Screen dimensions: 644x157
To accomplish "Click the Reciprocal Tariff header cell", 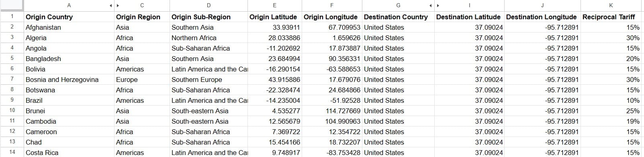I will 611,17.
